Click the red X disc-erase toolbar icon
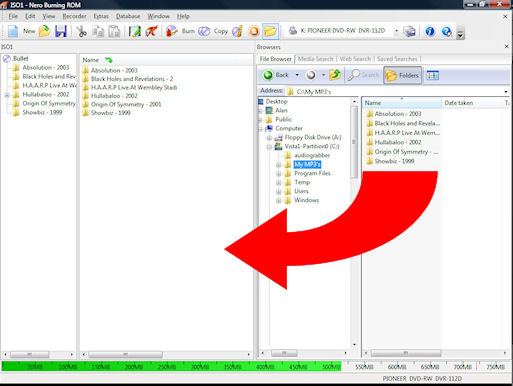Screen dimensions: 513x386 point(151,31)
